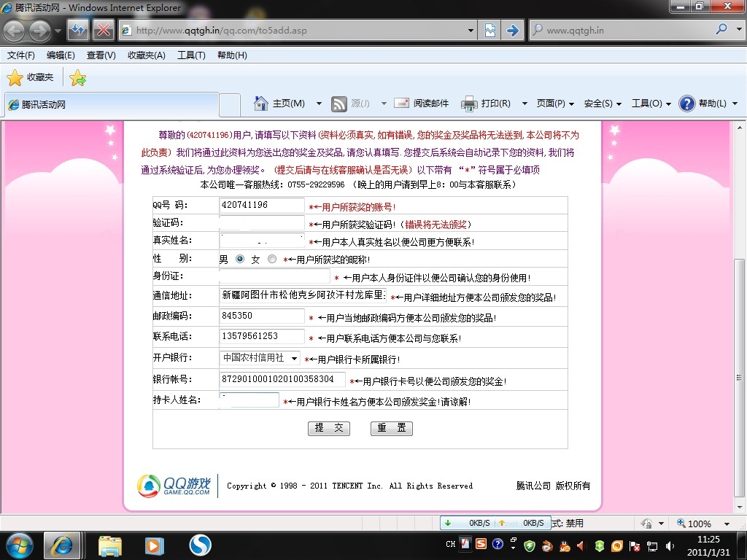Click the 验证码 verification code field
Screen dimensions: 747x560
262,222
